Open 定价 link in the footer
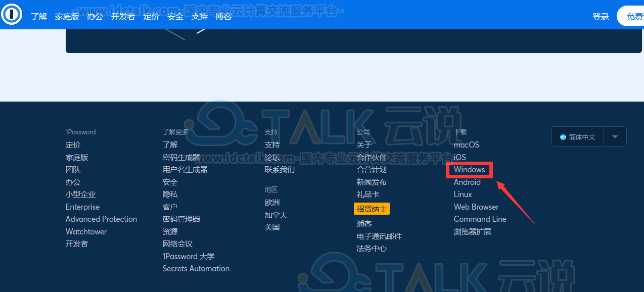The height and width of the screenshot is (292, 644). click(x=73, y=145)
